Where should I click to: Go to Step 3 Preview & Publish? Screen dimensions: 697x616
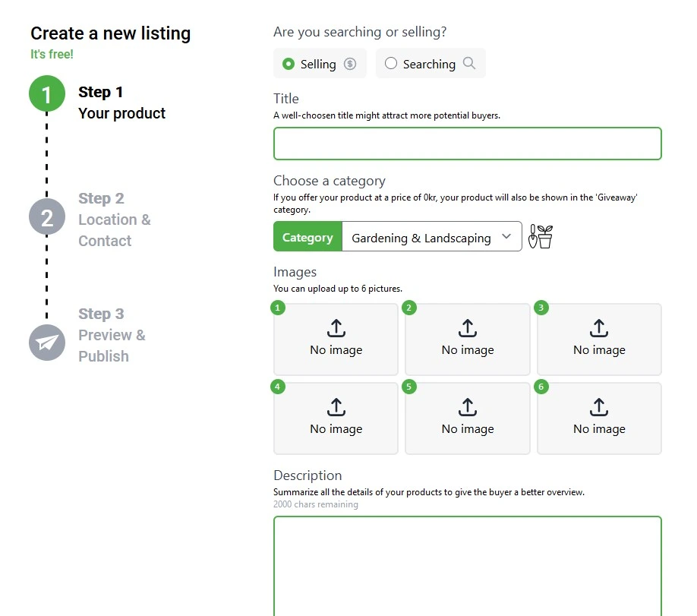click(111, 335)
